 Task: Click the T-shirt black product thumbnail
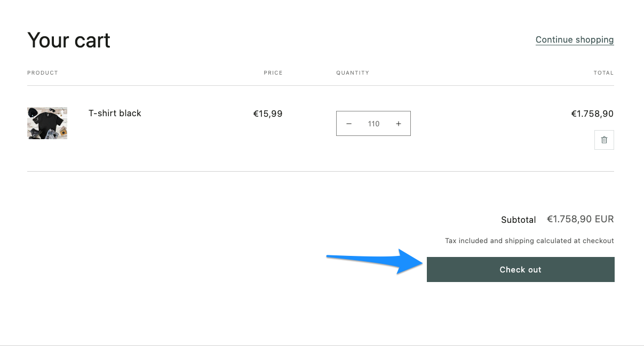pyautogui.click(x=47, y=123)
